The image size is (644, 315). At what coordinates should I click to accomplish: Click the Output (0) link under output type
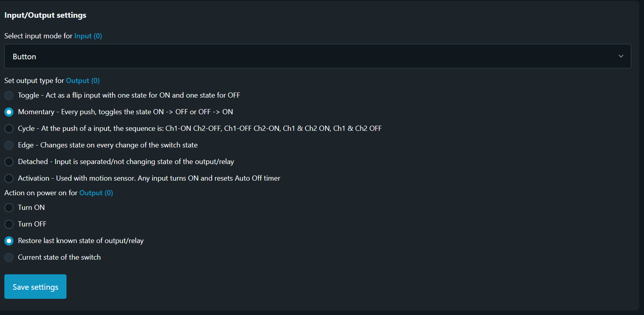click(83, 81)
